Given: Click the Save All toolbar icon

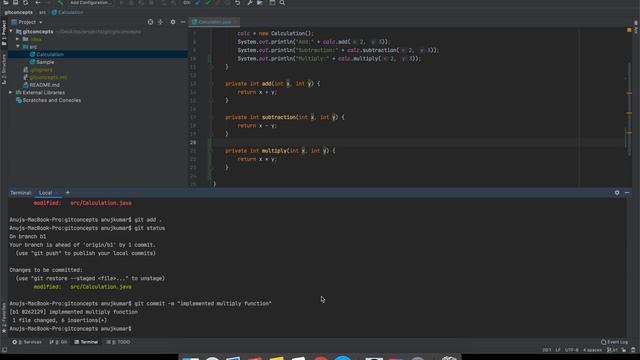Looking at the screenshot, I should 15,2.
